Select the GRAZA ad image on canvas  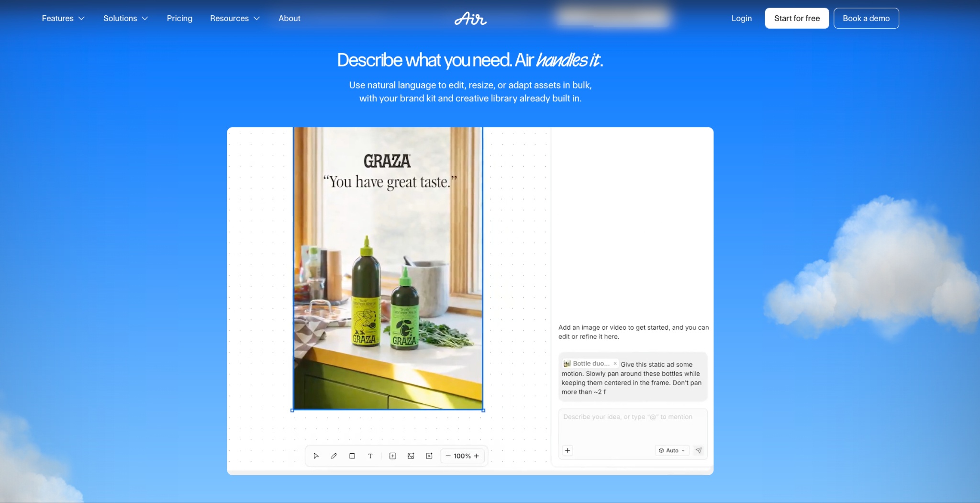(388, 268)
